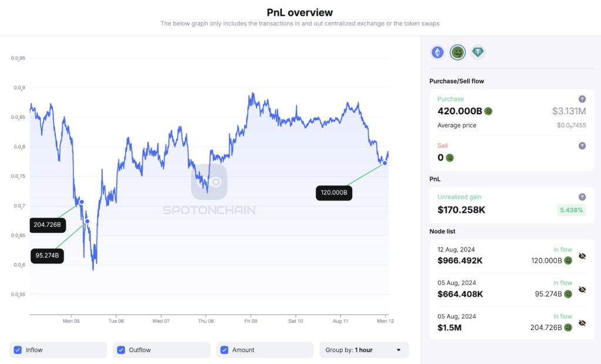Uncheck the Outflow checkbox
The image size is (601, 364).
pyautogui.click(x=121, y=350)
